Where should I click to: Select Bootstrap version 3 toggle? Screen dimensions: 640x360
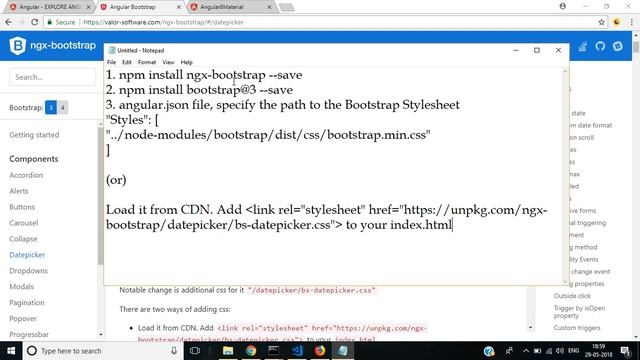(x=51, y=107)
